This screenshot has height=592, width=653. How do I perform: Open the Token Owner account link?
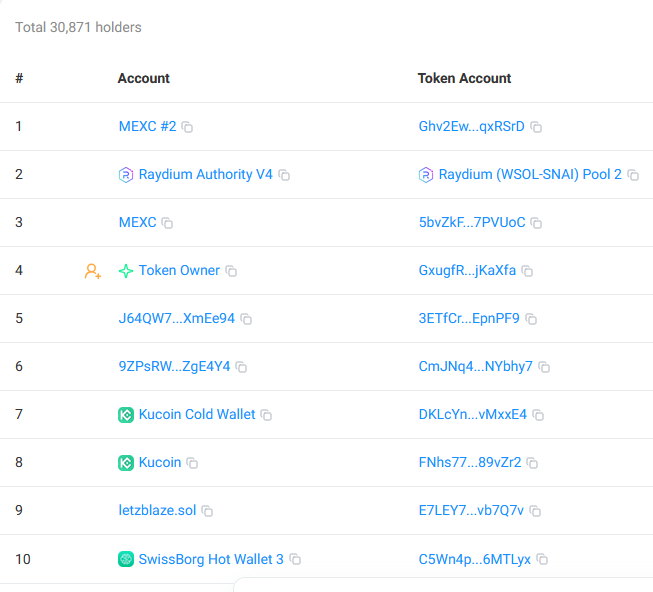179,270
